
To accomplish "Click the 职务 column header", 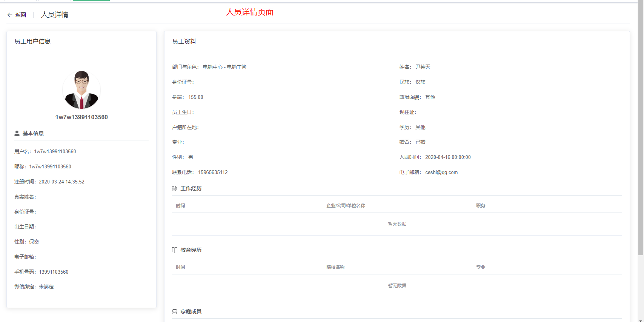I will tap(481, 206).
